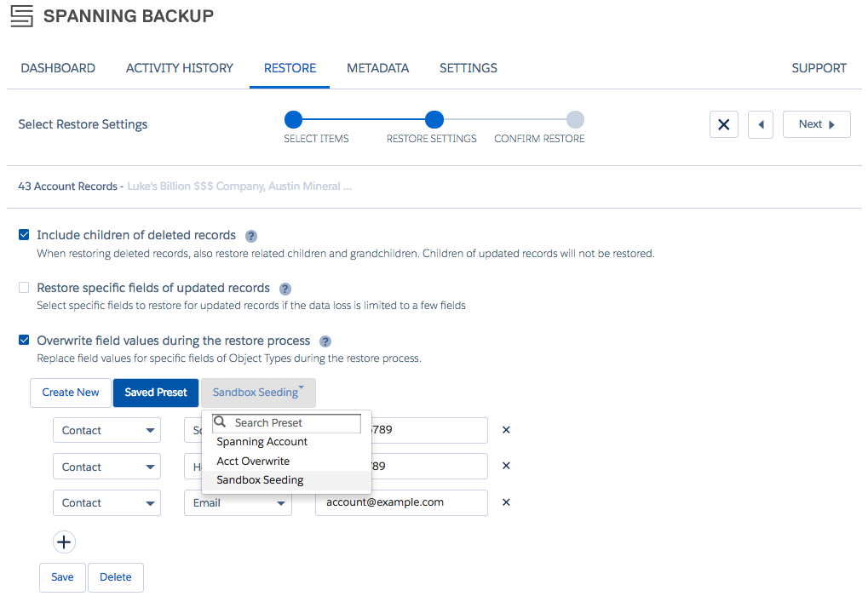Click the Saved Preset button
868x602 pixels.
(x=156, y=393)
